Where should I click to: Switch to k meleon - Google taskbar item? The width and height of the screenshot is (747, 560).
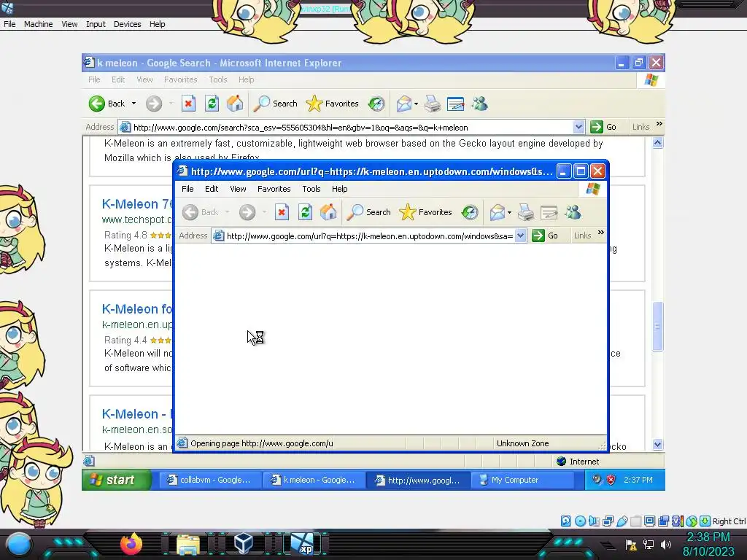314,480
